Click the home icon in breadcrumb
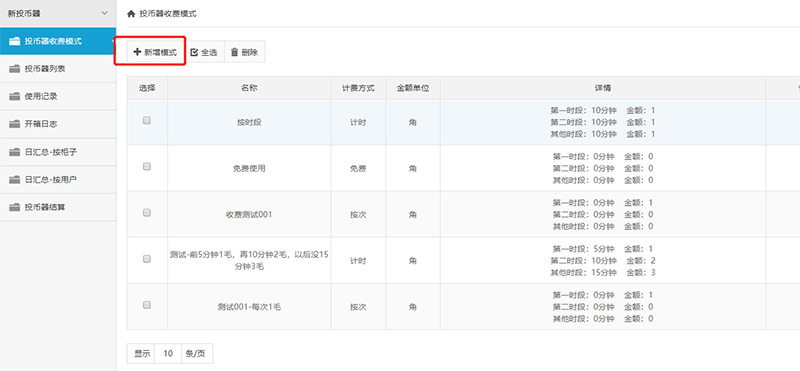Image resolution: width=800 pixels, height=371 pixels. point(131,14)
